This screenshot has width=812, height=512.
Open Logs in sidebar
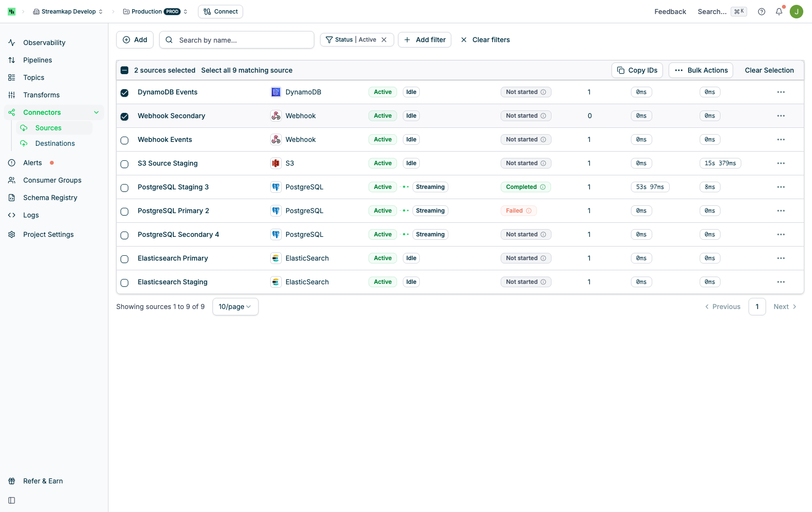[x=31, y=215]
